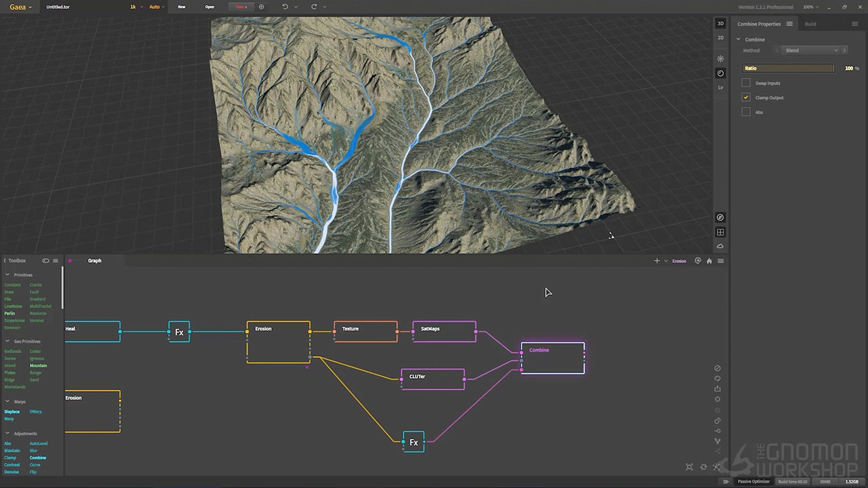The image size is (868, 488).
Task: Open the Combine Properties panel menu
Action: tap(789, 24)
